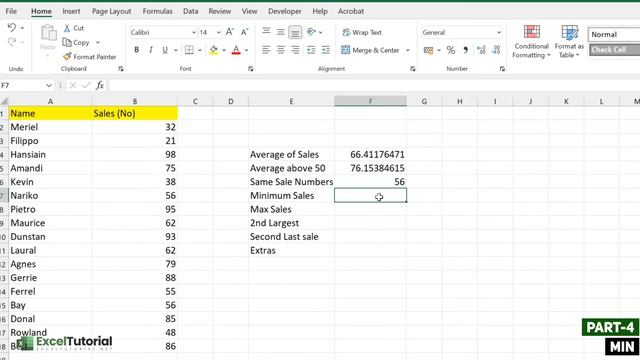Select the Hansiain name cell
Viewport: 640px width, 360px height.
click(x=50, y=154)
